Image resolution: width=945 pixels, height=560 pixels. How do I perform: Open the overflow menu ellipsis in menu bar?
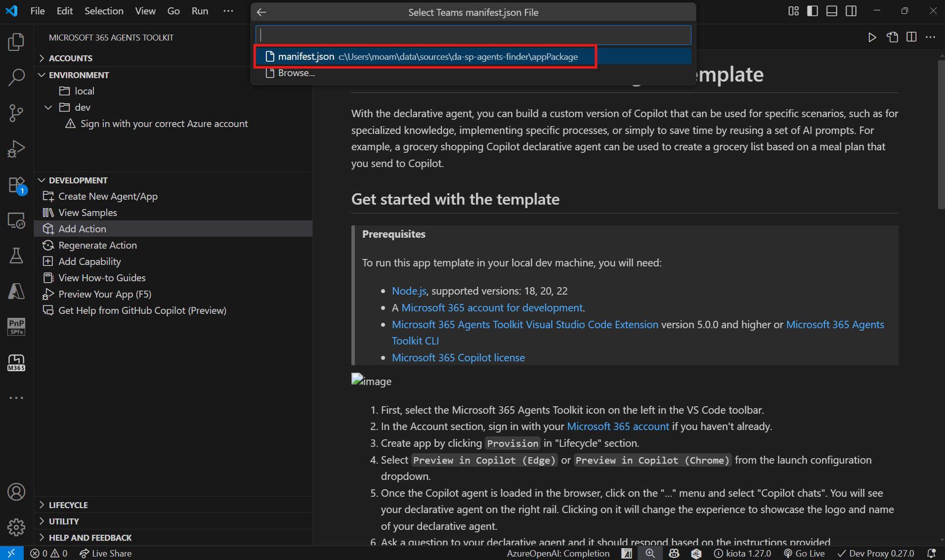228,11
